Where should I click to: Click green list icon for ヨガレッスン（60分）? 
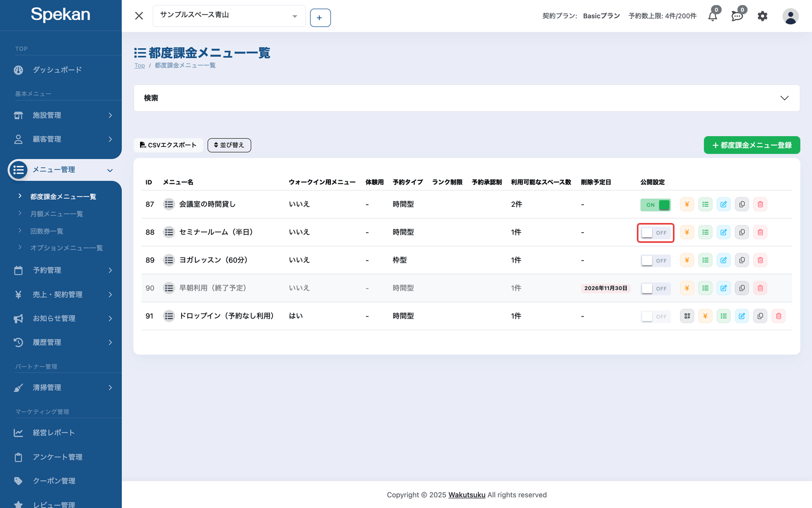point(705,260)
